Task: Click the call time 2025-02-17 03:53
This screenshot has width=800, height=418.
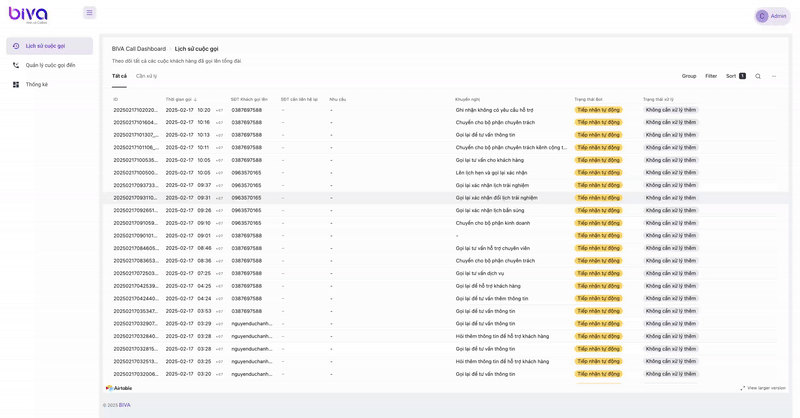Action: coord(188,311)
